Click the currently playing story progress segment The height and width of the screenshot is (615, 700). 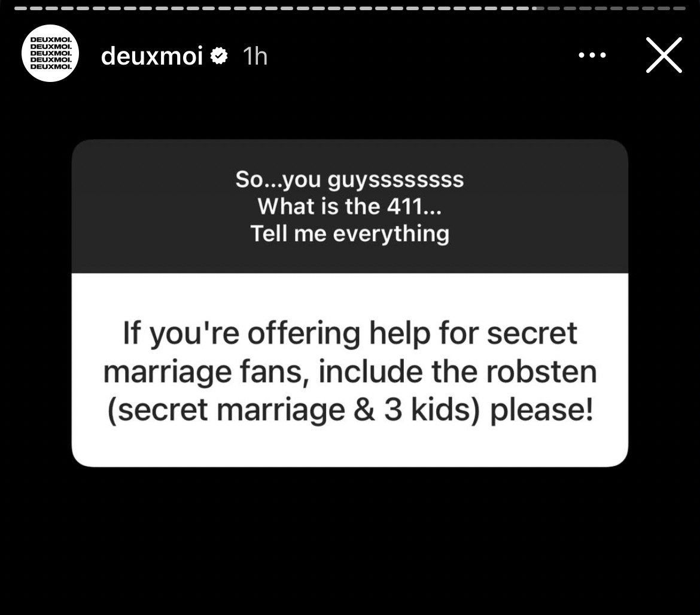538,8
